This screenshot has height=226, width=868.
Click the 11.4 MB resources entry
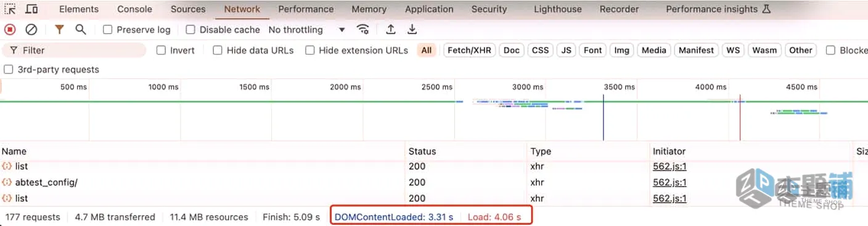(x=209, y=217)
